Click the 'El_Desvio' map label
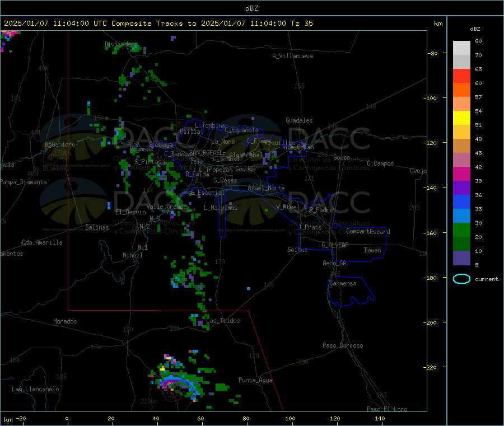 tap(130, 212)
